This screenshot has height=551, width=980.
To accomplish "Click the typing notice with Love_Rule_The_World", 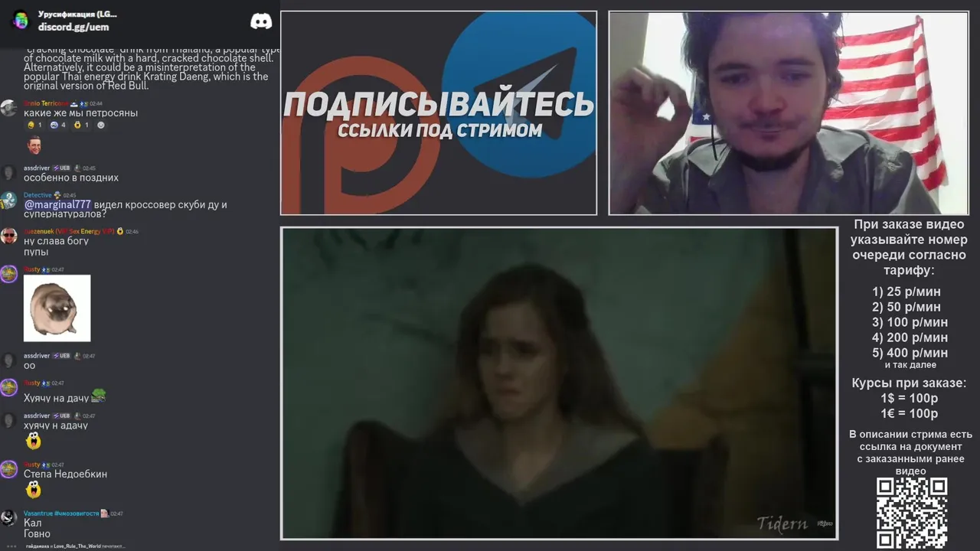I will pyautogui.click(x=75, y=546).
